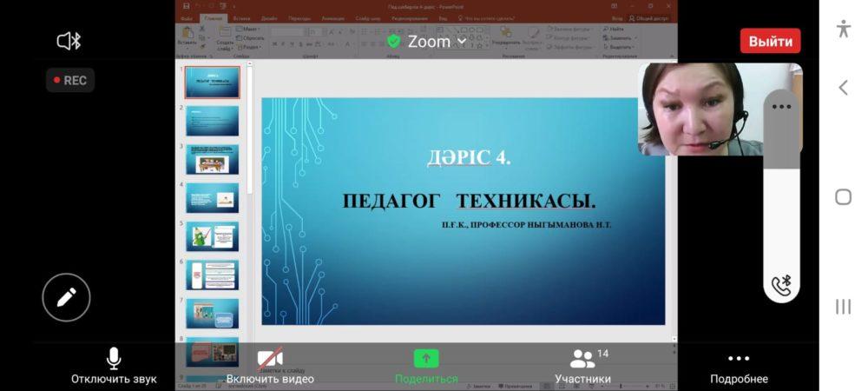The width and height of the screenshot is (868, 391).
Task: Click the 'Что вы хотите сделать' search box
Action: click(489, 19)
